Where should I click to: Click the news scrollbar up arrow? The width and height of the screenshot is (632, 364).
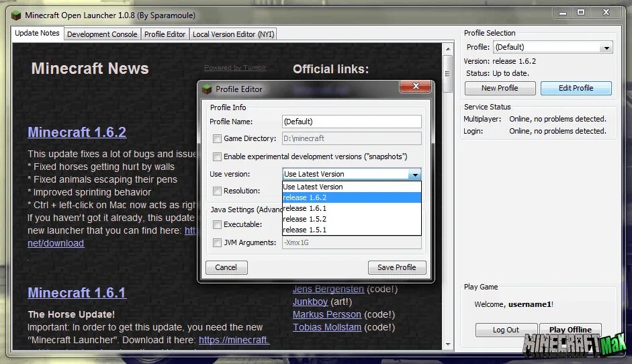click(x=448, y=49)
